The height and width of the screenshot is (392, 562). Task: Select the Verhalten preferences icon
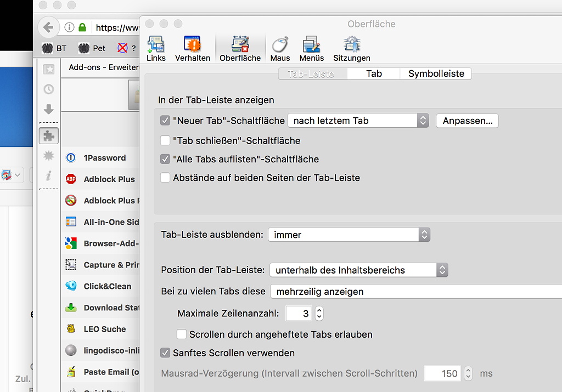point(193,48)
